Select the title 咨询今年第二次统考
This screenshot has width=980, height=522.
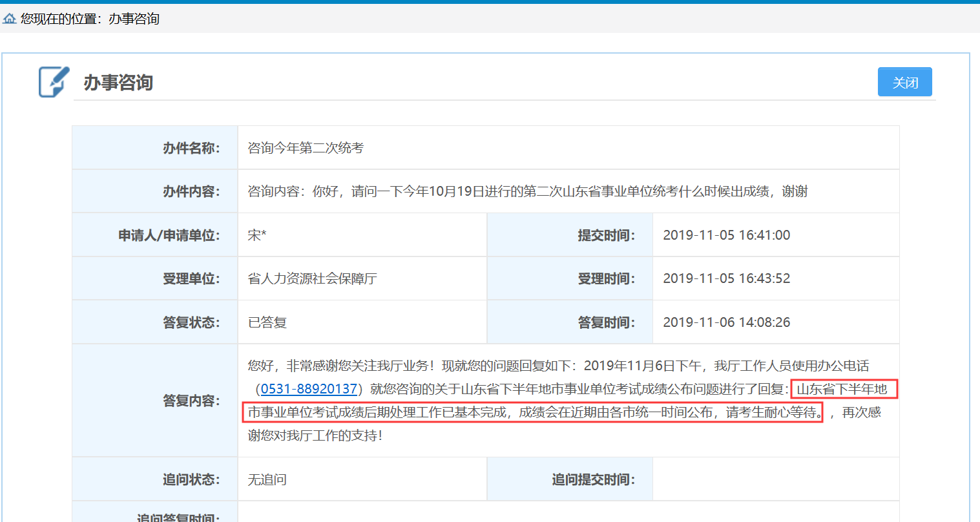click(306, 148)
